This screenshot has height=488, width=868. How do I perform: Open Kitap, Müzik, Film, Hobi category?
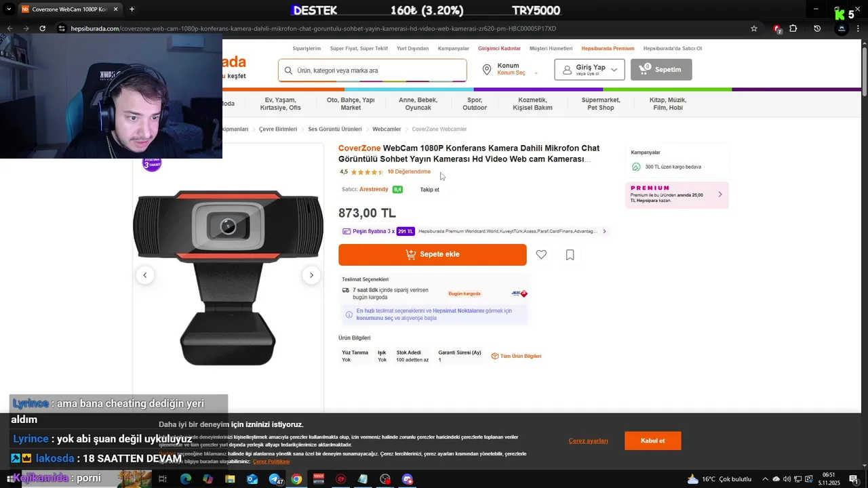(x=668, y=104)
